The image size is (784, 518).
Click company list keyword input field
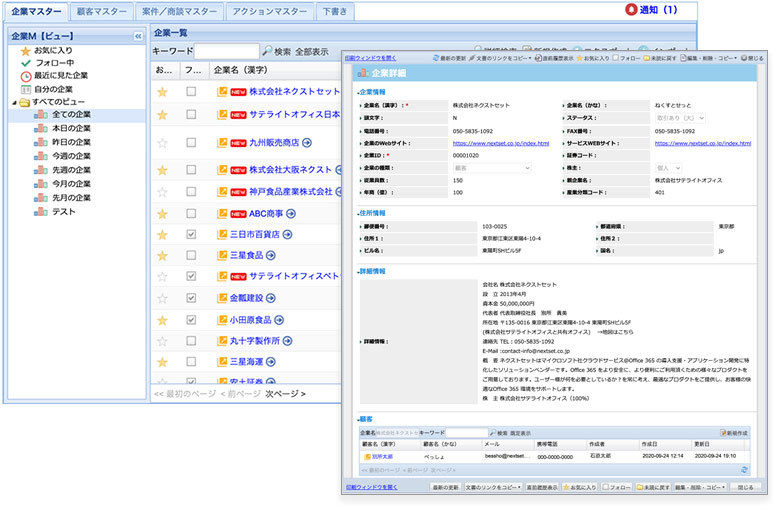point(226,51)
